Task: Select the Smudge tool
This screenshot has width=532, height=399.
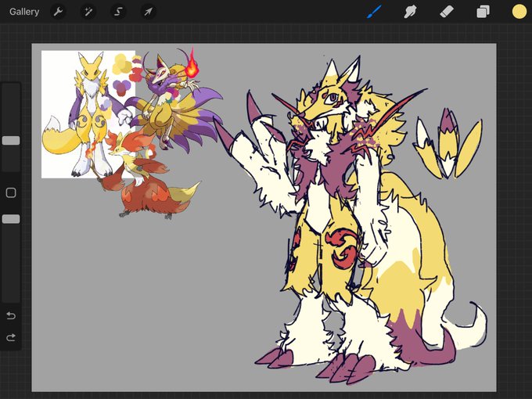Action: click(410, 13)
